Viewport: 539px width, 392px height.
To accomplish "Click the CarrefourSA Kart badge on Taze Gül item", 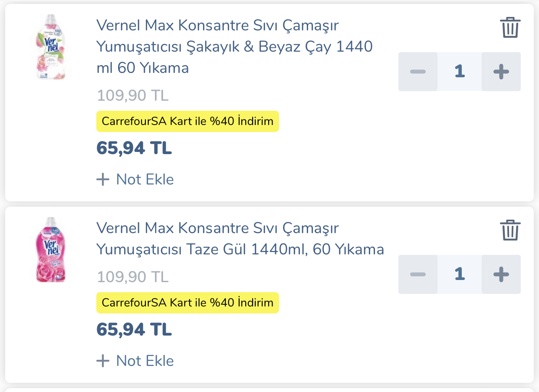I will (x=187, y=303).
